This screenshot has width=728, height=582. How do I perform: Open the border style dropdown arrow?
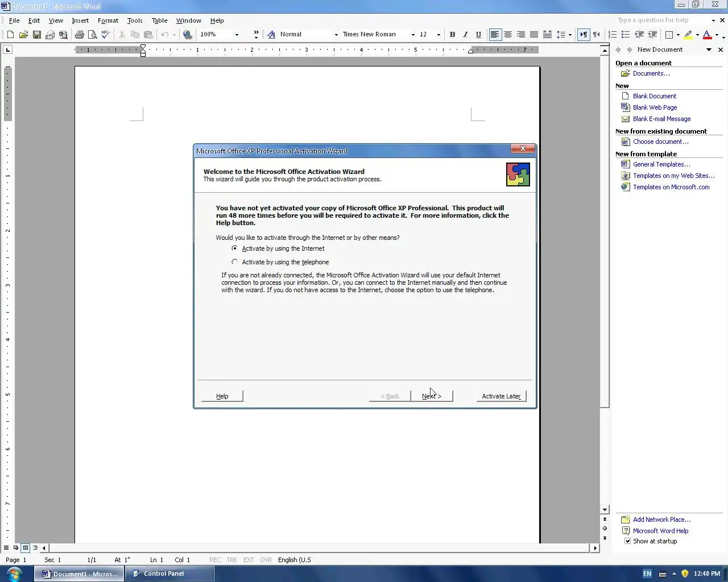(678, 35)
